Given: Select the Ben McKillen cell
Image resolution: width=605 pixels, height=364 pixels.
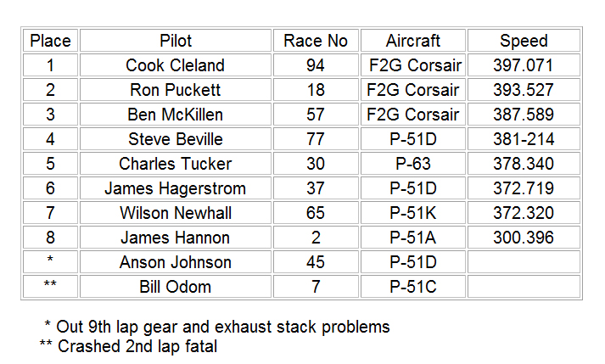Looking at the screenshot, I should click(x=176, y=115).
